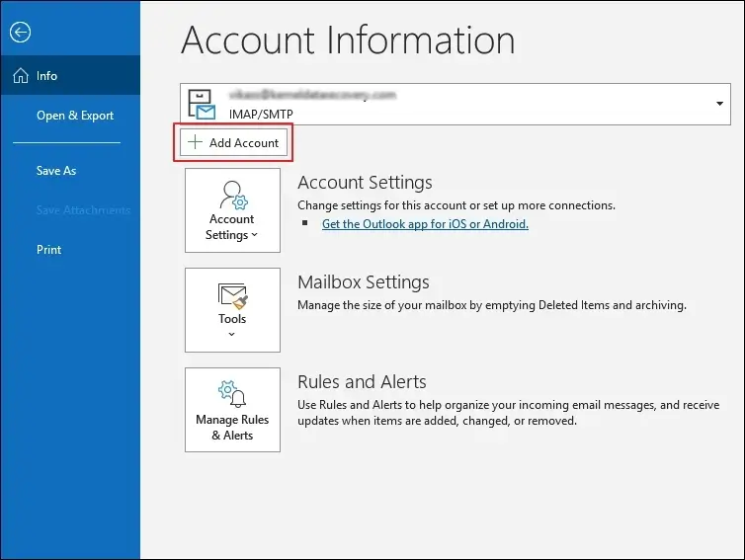Open the Account Settings dropdown button
Screen dimensions: 745x560
click(x=232, y=210)
